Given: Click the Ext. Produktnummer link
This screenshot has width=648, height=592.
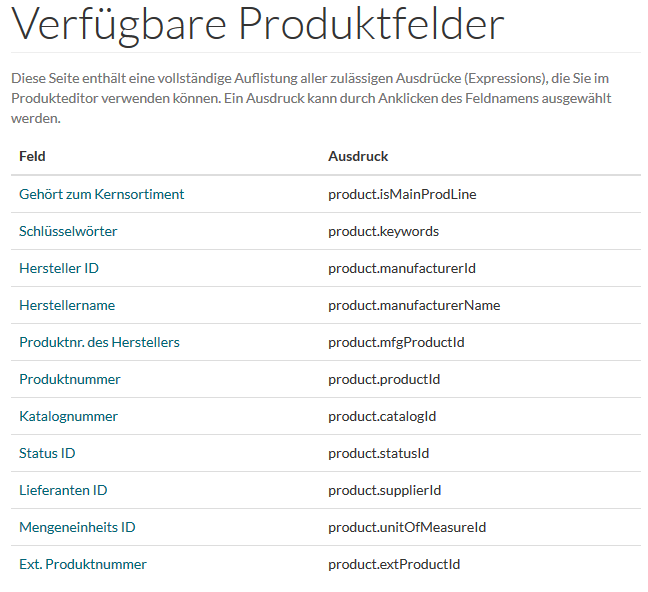Looking at the screenshot, I should click(83, 564).
